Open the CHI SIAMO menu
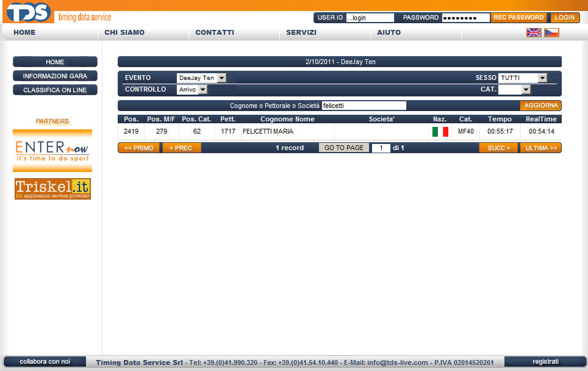Viewport: 588px width, 371px height. click(124, 32)
